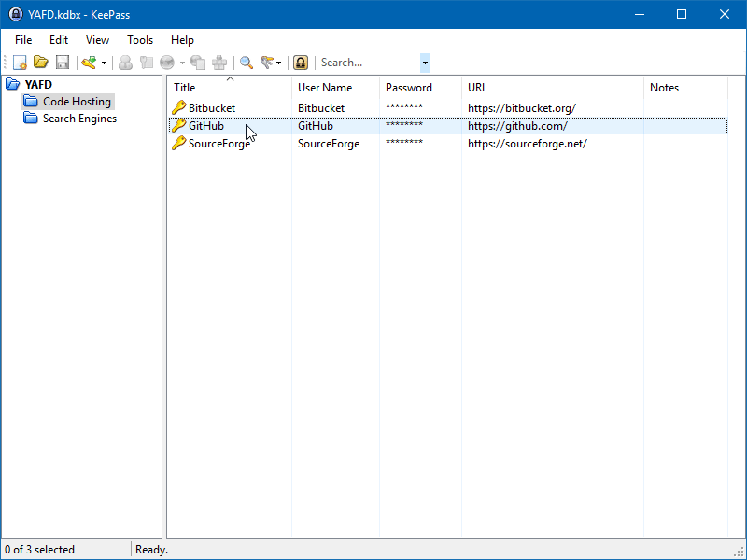Click the Copy Password toolbar icon
747x560 pixels.
[x=147, y=63]
